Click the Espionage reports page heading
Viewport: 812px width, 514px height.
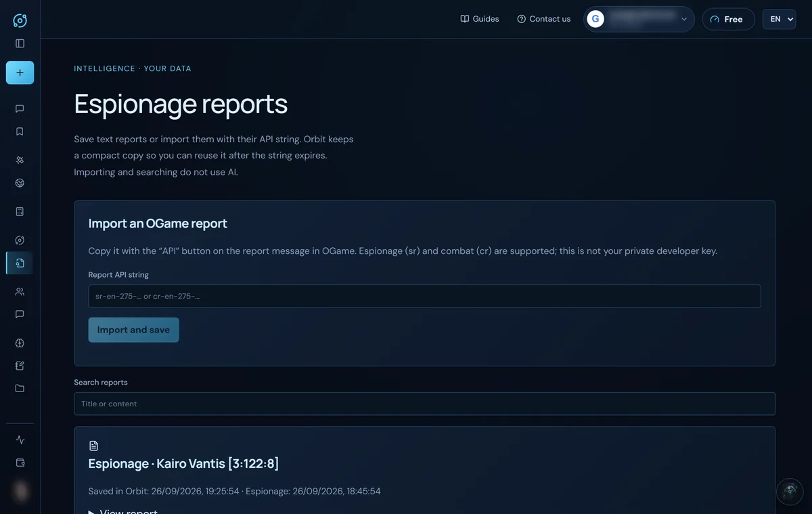pos(181,104)
